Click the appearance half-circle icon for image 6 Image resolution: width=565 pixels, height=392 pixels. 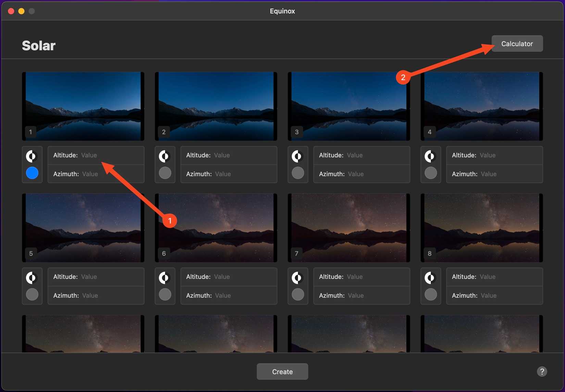165,278
